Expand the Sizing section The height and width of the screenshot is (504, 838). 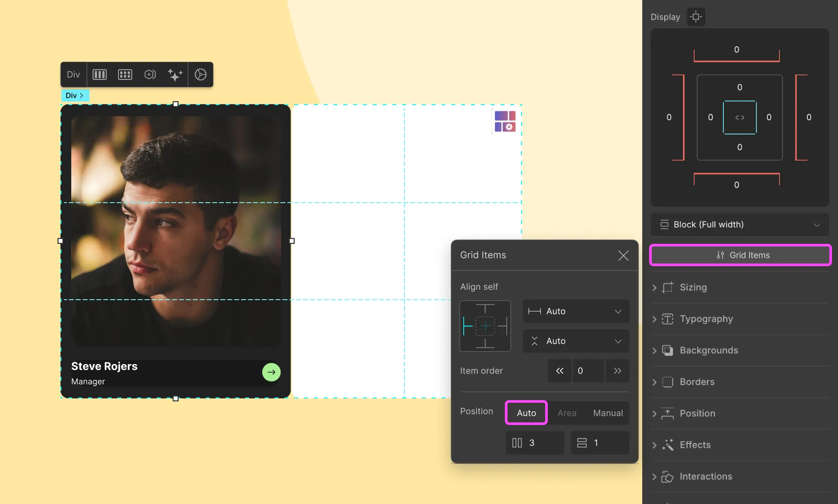(x=740, y=287)
